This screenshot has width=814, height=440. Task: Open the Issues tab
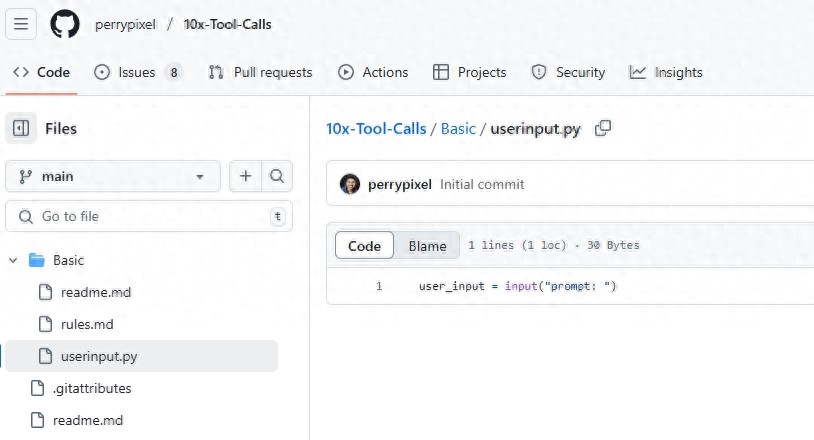pyautogui.click(x=138, y=72)
